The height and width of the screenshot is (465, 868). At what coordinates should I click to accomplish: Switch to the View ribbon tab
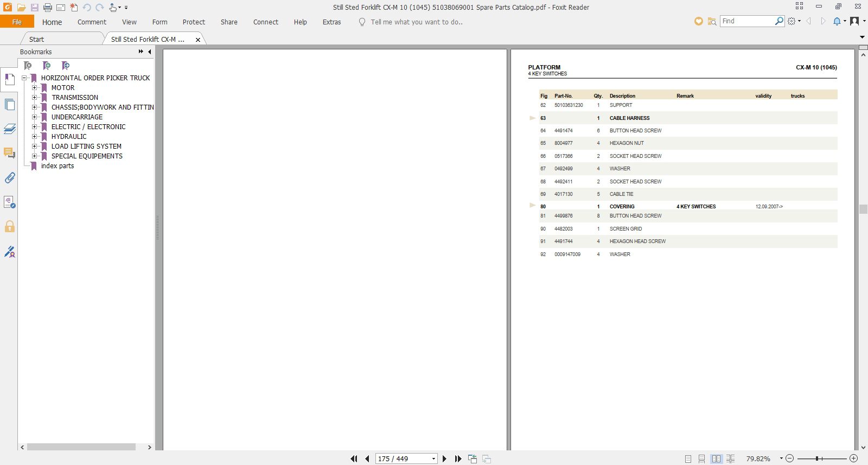pos(129,22)
